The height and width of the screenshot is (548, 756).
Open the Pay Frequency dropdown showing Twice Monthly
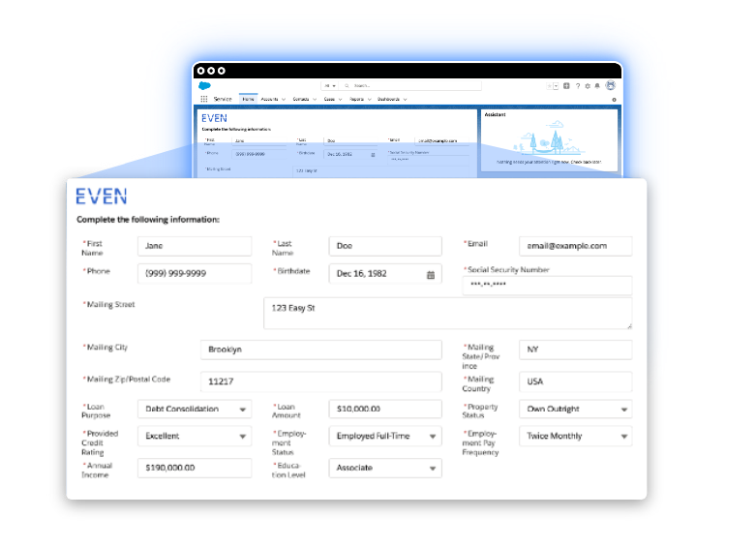point(576,436)
